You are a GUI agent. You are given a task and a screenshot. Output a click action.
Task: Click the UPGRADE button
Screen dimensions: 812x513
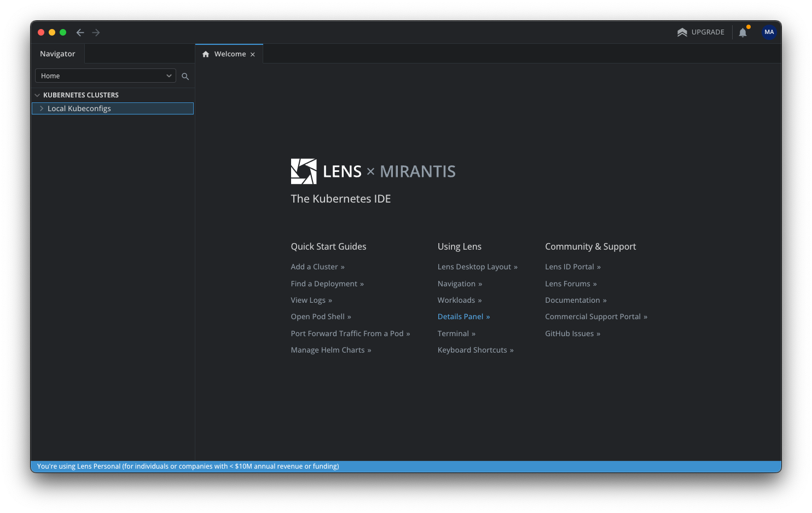click(701, 32)
